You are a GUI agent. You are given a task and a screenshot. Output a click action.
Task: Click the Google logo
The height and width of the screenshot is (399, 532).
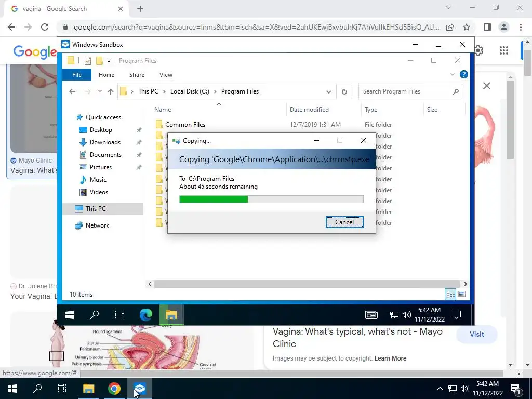(35, 51)
